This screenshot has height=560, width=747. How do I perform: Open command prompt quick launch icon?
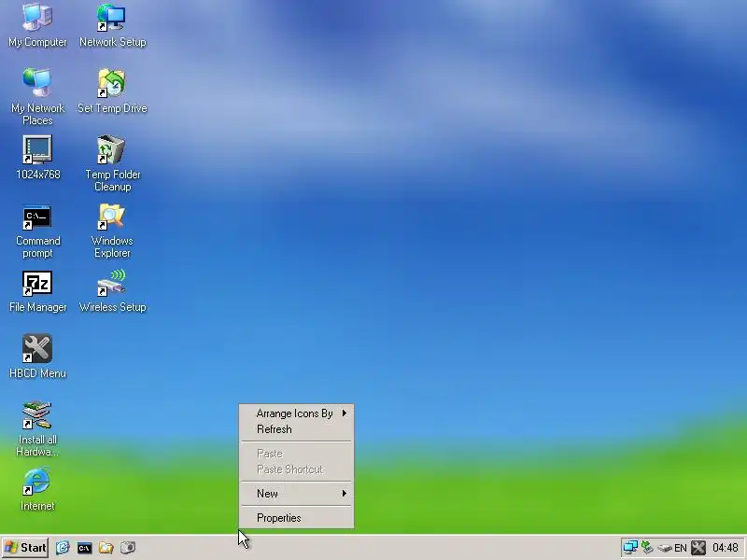click(x=84, y=548)
